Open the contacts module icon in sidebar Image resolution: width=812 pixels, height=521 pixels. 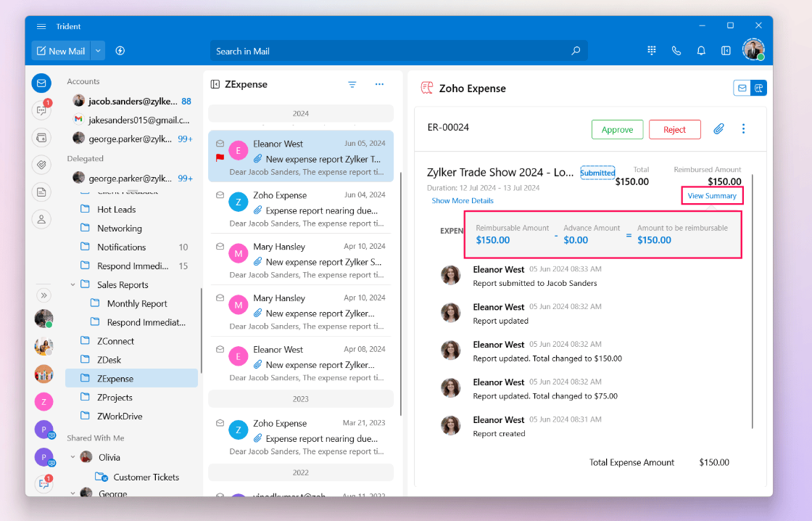click(x=41, y=219)
